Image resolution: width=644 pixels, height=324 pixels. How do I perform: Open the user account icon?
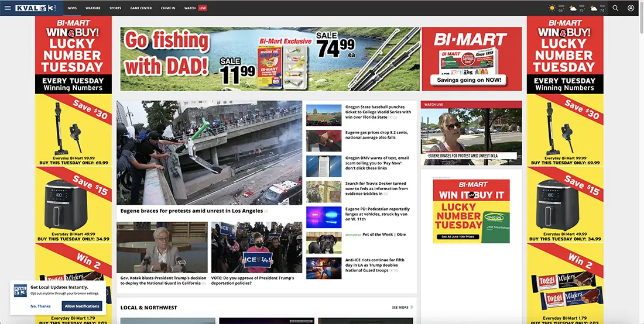631,8
